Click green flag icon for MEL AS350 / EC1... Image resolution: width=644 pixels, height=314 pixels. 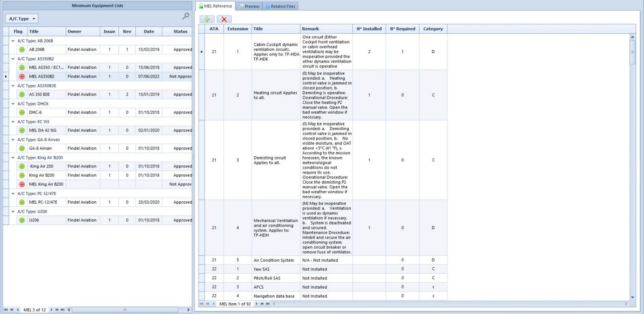(x=22, y=68)
